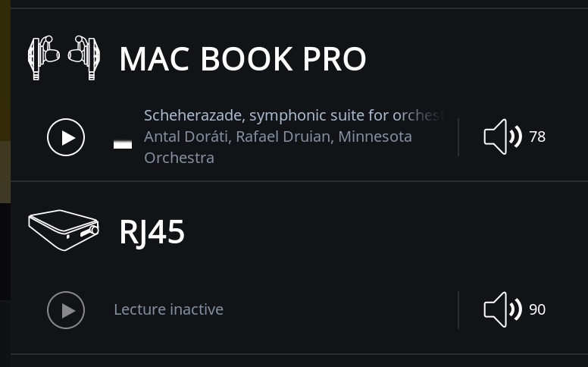Screen dimensions: 588x367
Task: Open the Minnesota artist text
Action: 375,136
